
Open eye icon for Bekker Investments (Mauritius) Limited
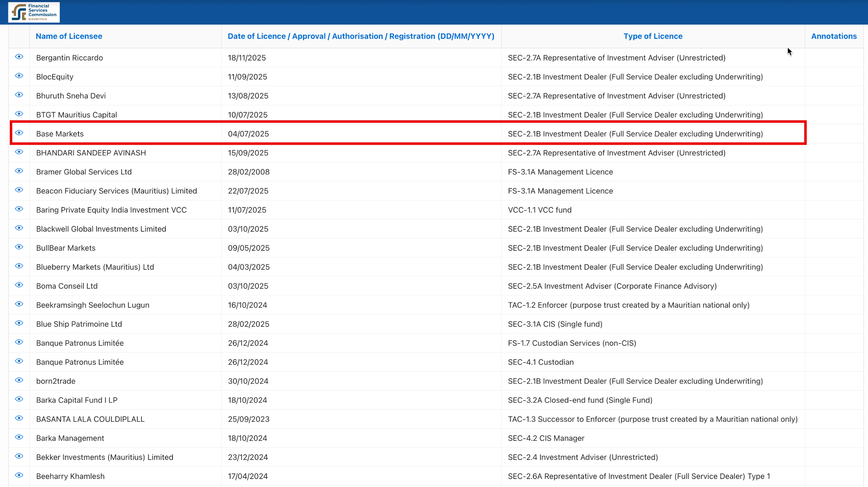click(x=19, y=457)
